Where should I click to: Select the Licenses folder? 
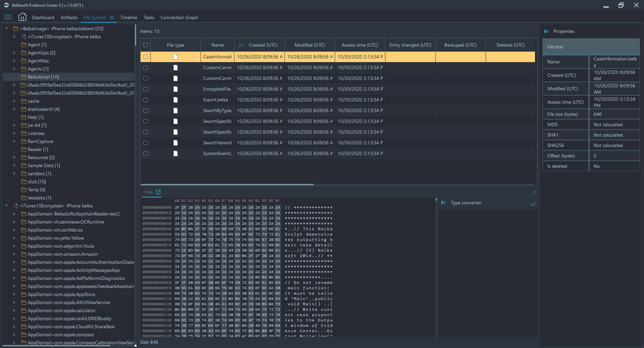(x=36, y=133)
